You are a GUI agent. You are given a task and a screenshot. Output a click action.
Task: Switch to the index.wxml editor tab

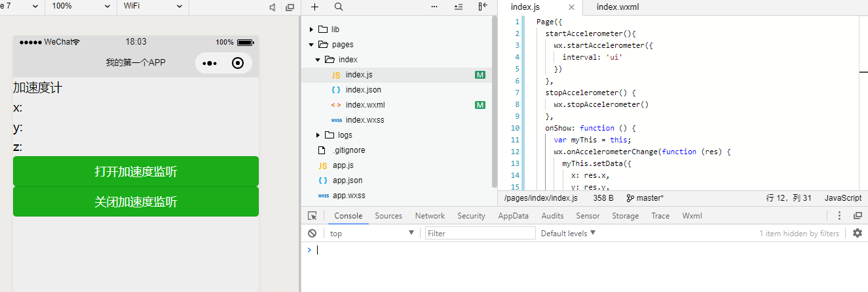[x=617, y=7]
